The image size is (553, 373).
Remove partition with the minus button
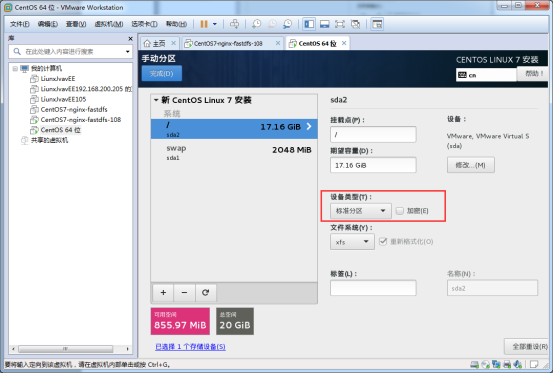(184, 293)
